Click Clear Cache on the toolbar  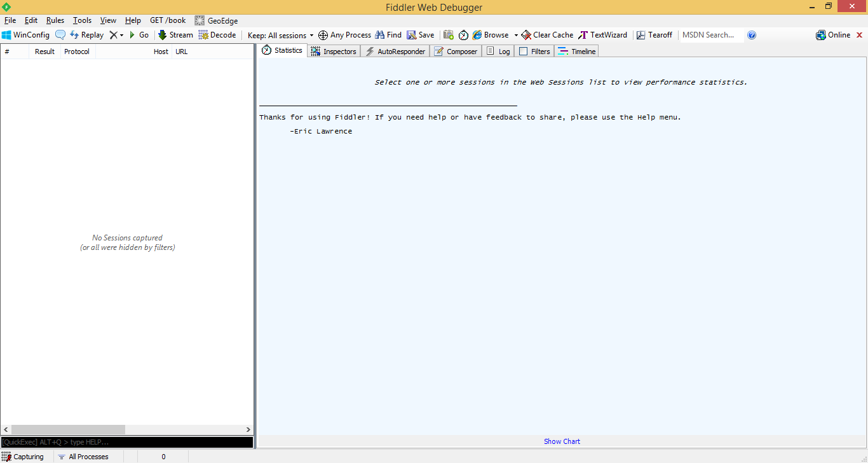tap(546, 35)
